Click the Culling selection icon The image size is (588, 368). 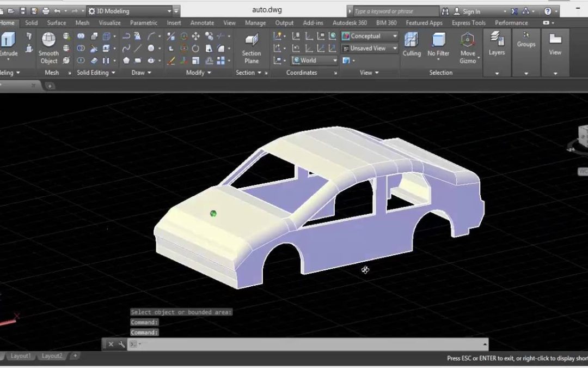click(412, 44)
